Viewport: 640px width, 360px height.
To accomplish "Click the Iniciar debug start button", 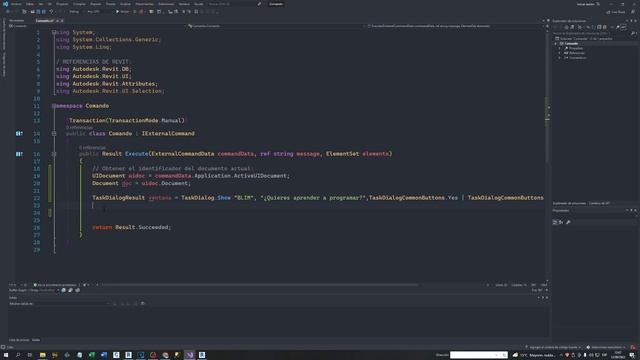I will click(122, 12).
